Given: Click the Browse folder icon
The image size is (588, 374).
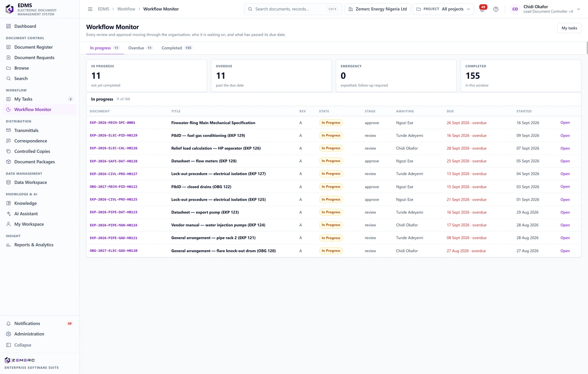Looking at the screenshot, I should point(8,68).
